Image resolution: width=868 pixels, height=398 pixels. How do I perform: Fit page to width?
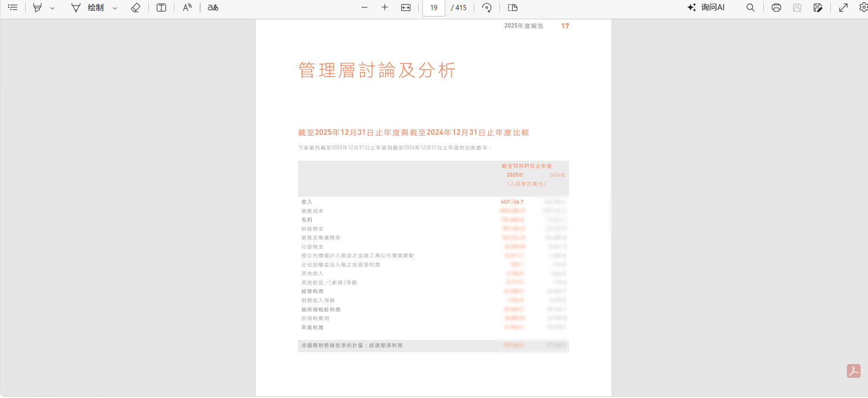pyautogui.click(x=406, y=7)
